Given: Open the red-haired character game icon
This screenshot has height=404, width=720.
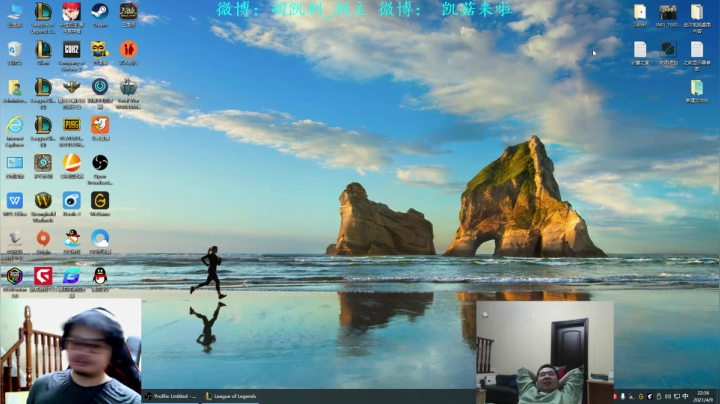Looking at the screenshot, I should (72, 12).
